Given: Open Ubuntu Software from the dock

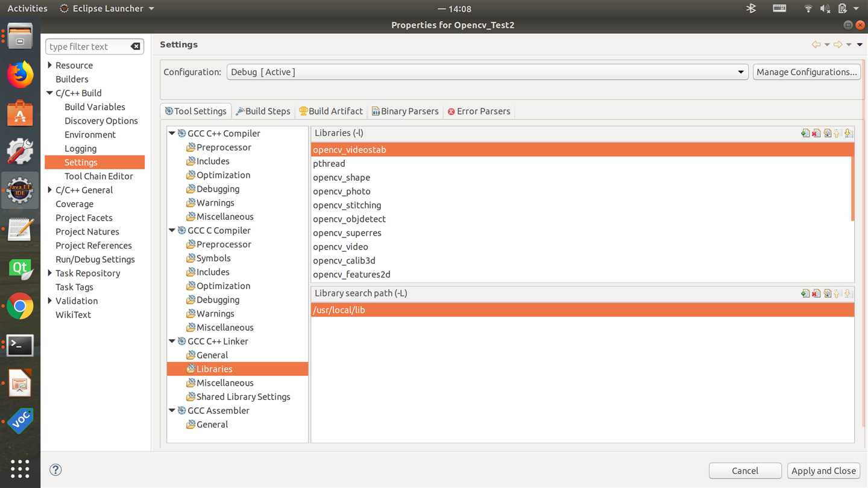Looking at the screenshot, I should (20, 113).
